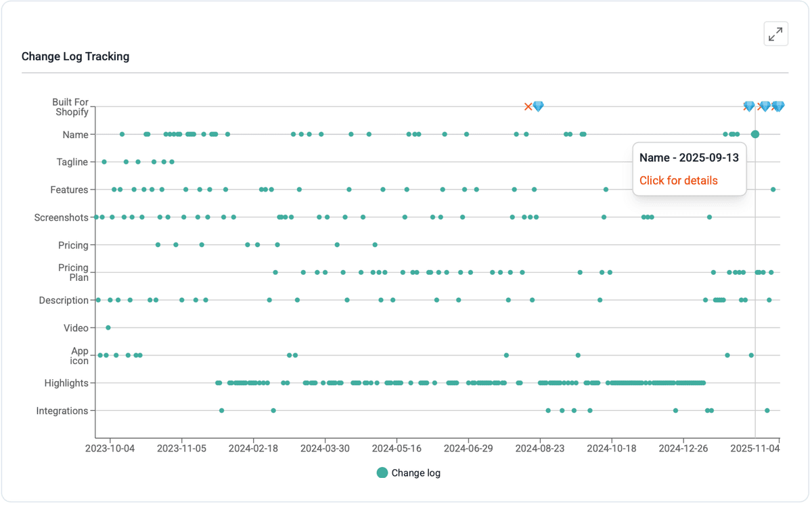Expand the Change Log Tracking chart to fullscreen

[776, 33]
